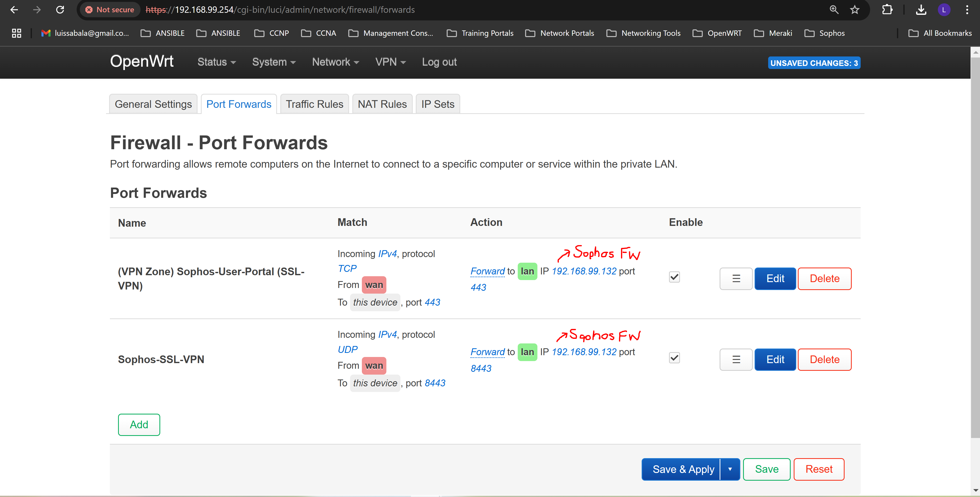Open the browser downloads icon
The image size is (980, 497).
[x=921, y=10]
